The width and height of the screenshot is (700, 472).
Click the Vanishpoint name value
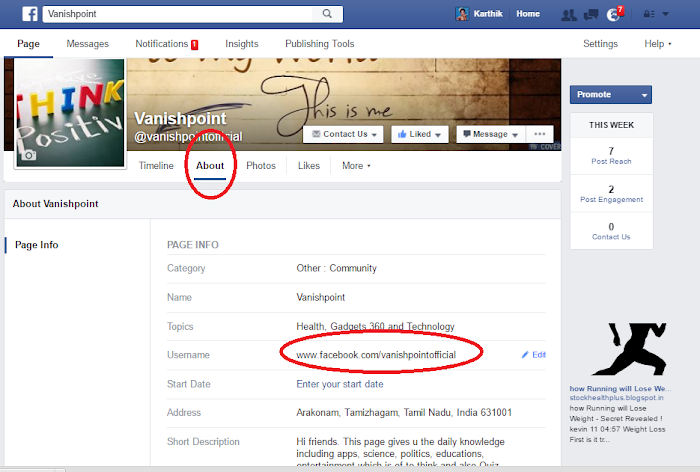click(321, 297)
